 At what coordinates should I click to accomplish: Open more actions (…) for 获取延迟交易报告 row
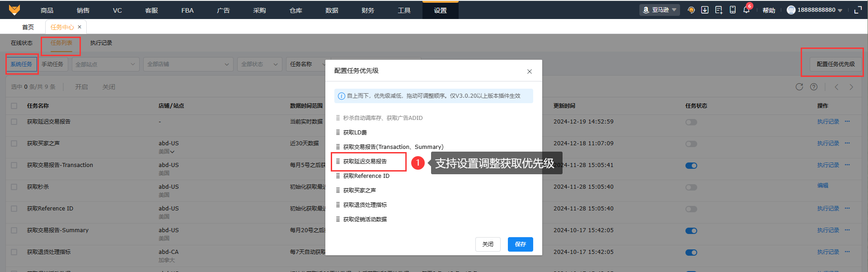(x=847, y=121)
